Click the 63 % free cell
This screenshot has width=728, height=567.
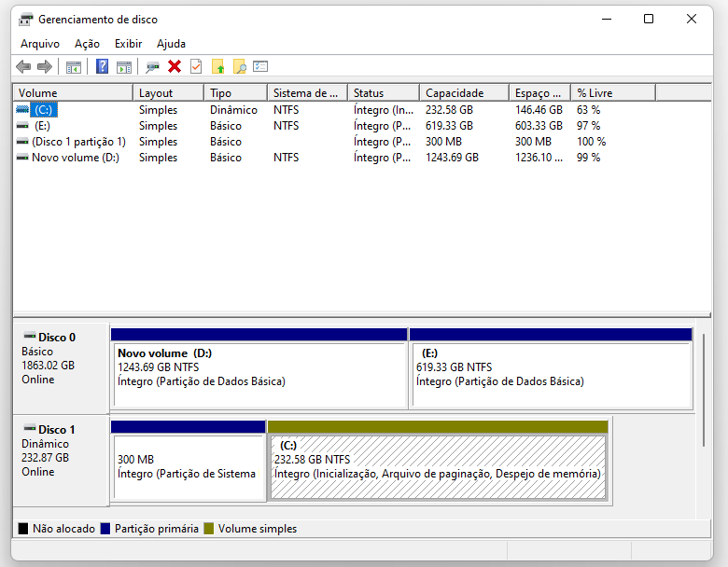(588, 110)
